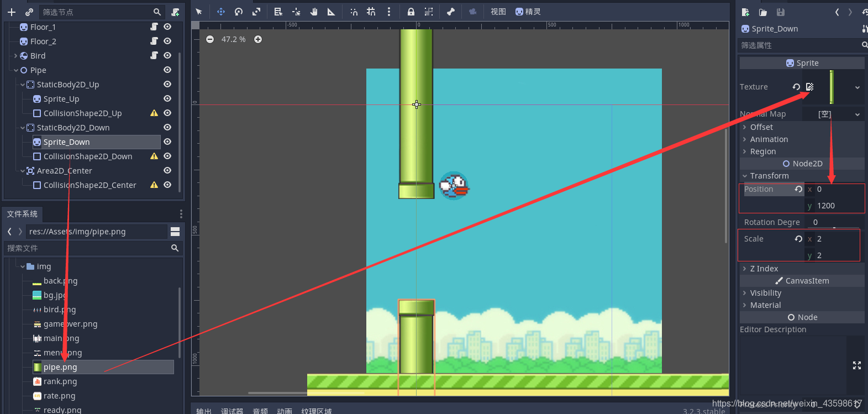Toggle smart snap in toolbar
This screenshot has width=868, height=414.
[x=354, y=12]
